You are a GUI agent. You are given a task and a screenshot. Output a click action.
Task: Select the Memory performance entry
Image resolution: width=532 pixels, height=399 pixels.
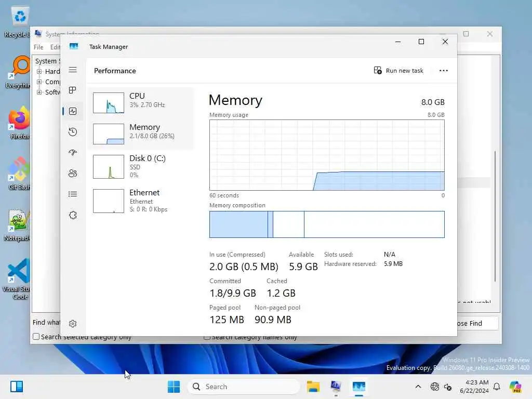141,134
